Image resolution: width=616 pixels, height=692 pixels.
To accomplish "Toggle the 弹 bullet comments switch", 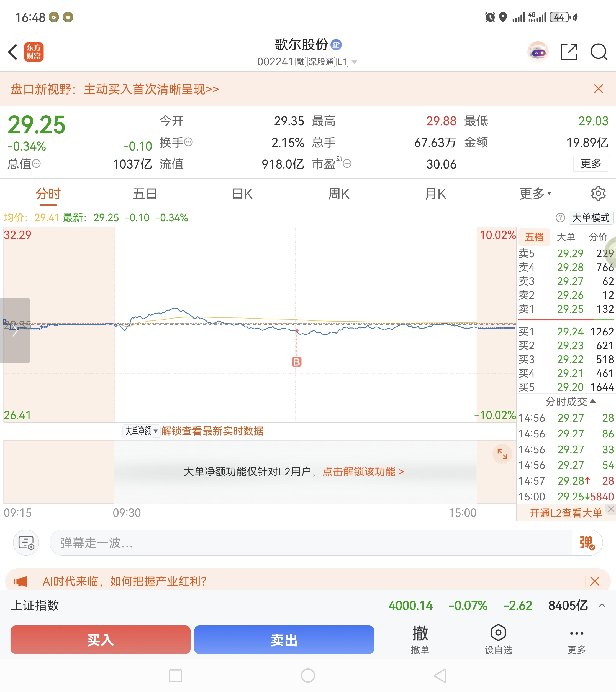I will click(x=587, y=542).
